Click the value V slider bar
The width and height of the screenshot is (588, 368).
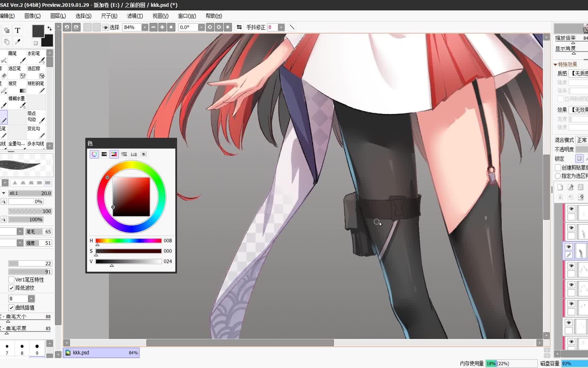[x=129, y=261]
